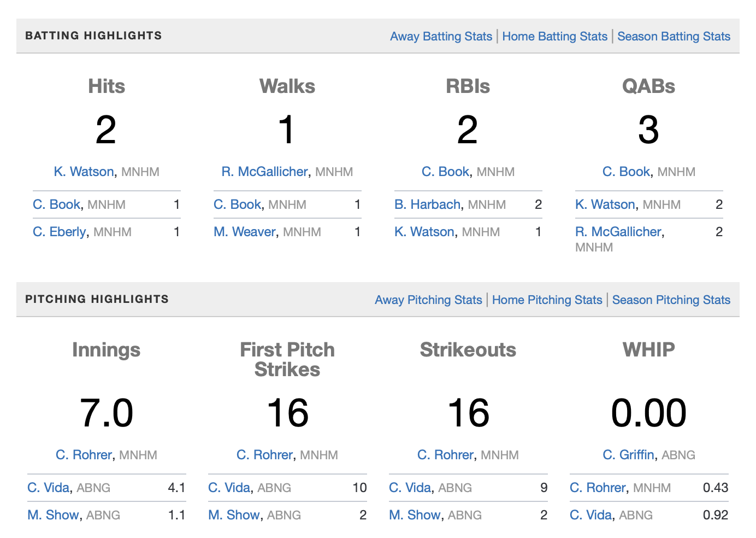
Task: Select C. Rohrer under Strikeouts leader
Action: (445, 455)
